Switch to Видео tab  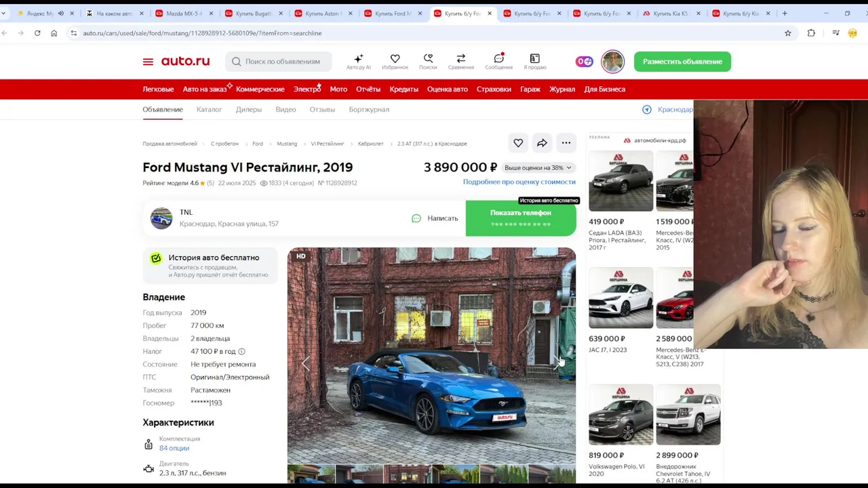point(285,110)
